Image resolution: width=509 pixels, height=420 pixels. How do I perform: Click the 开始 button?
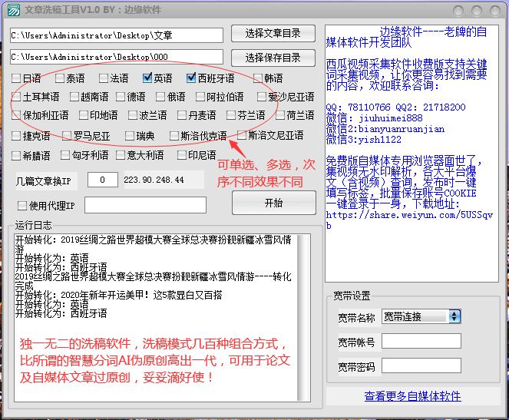click(x=273, y=203)
